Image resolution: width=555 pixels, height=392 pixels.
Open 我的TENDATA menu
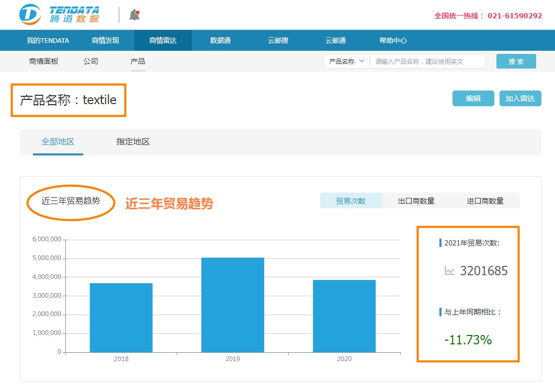[x=48, y=40]
